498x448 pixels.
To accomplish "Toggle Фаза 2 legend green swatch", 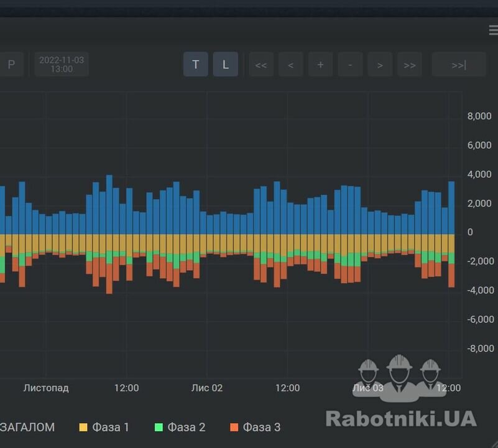I will coord(159,427).
